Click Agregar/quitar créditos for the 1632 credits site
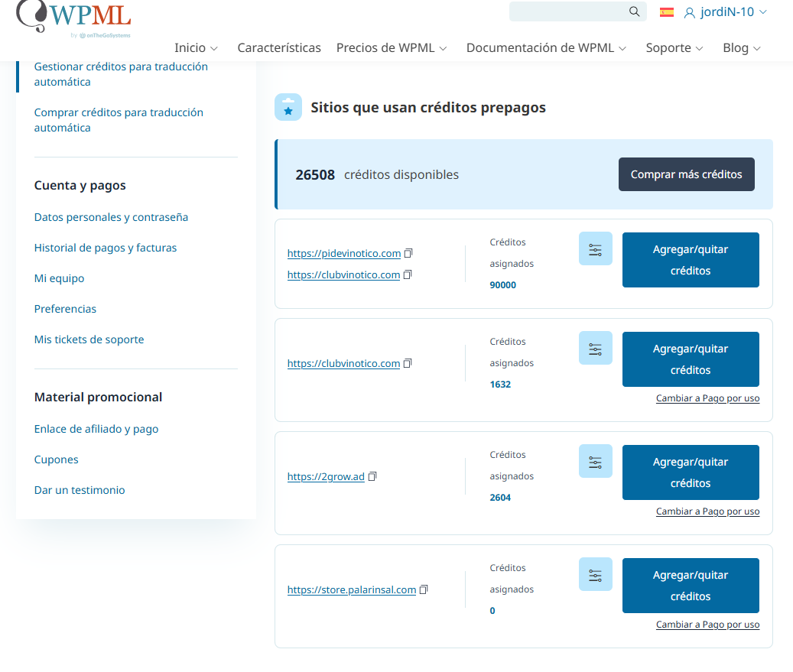The width and height of the screenshot is (793, 672). point(691,359)
